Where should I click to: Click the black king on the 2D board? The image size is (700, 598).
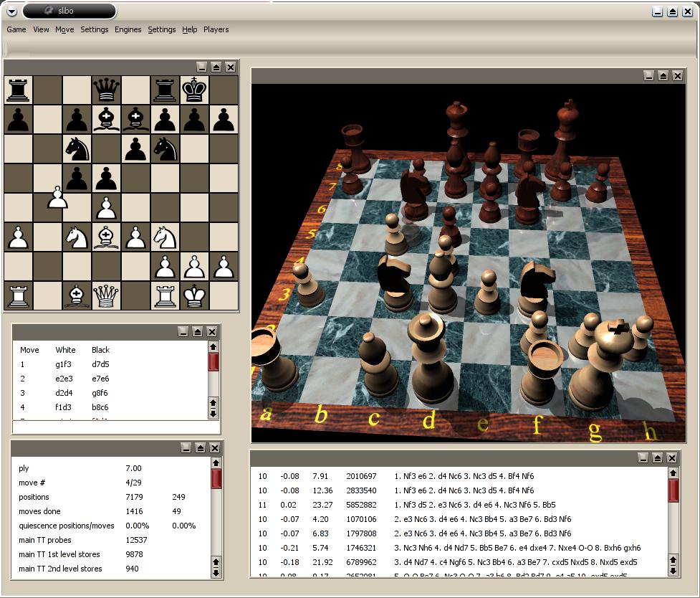point(194,90)
